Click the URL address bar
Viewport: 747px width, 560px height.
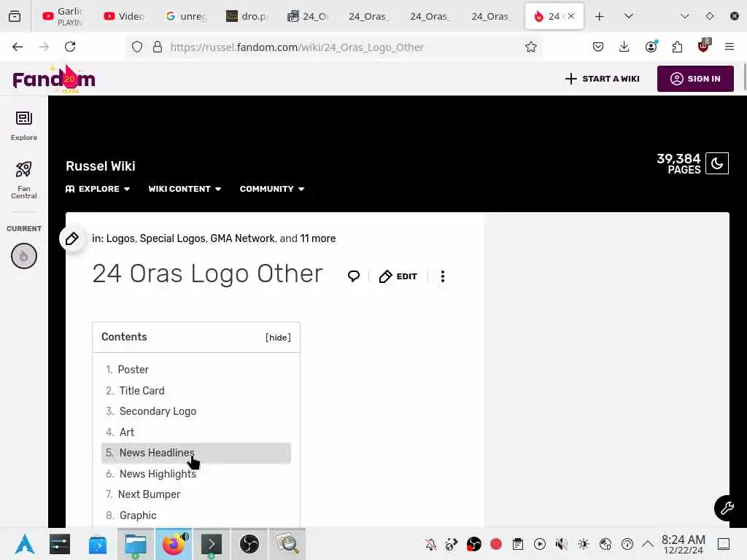[333, 47]
